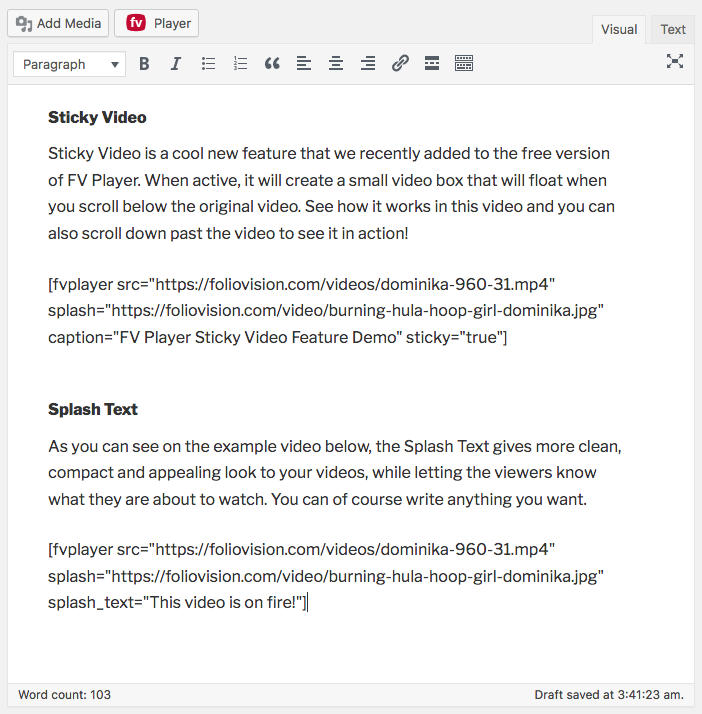Image resolution: width=702 pixels, height=714 pixels.
Task: Toggle bold formatting
Action: pyautogui.click(x=144, y=63)
